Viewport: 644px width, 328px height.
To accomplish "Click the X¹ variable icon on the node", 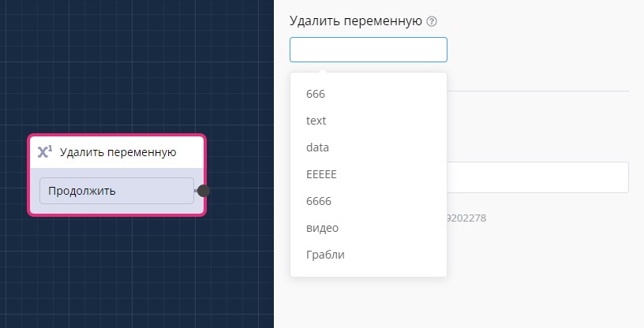I will point(45,152).
